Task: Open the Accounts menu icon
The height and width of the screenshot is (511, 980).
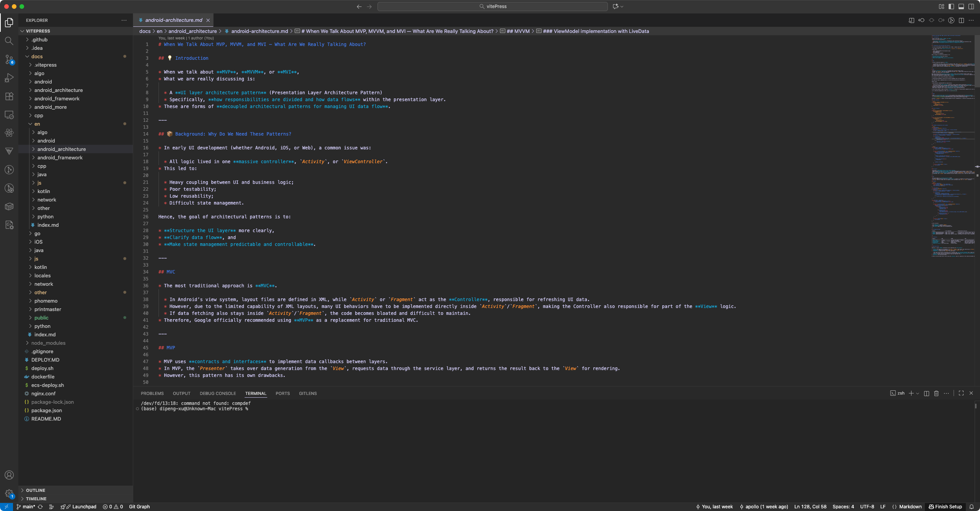Action: [9, 475]
